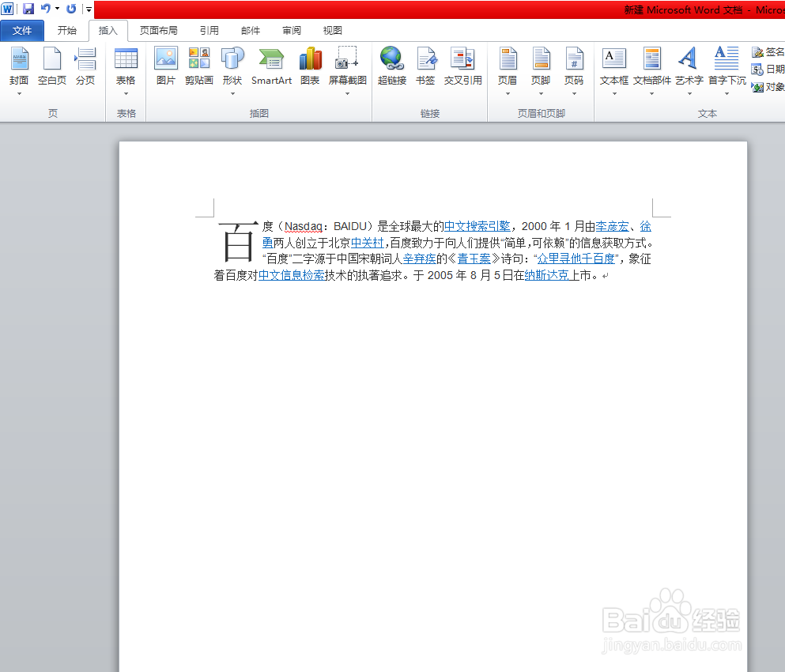Expand the screenshot (屏幕截图) dropdown arrow
Viewport: 785px width, 672px height.
pyautogui.click(x=348, y=93)
